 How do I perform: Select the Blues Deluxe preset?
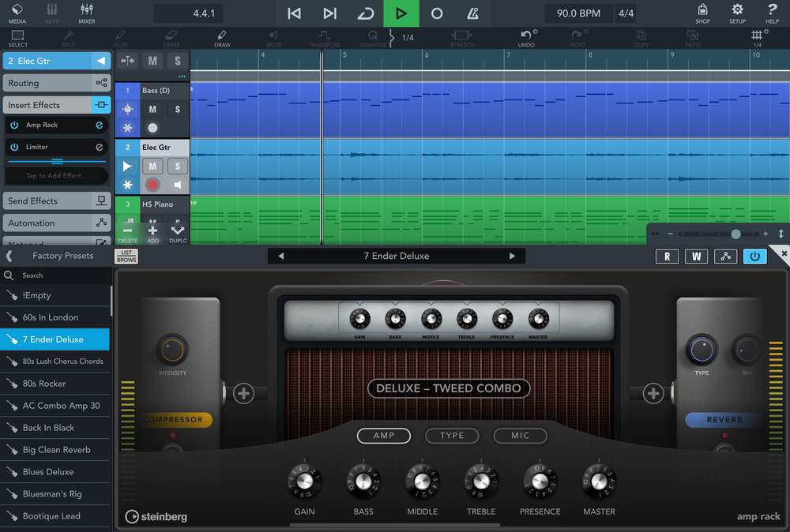48,472
